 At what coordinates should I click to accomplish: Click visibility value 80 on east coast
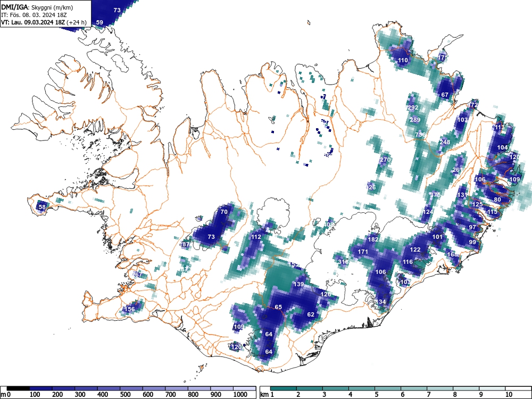497,199
